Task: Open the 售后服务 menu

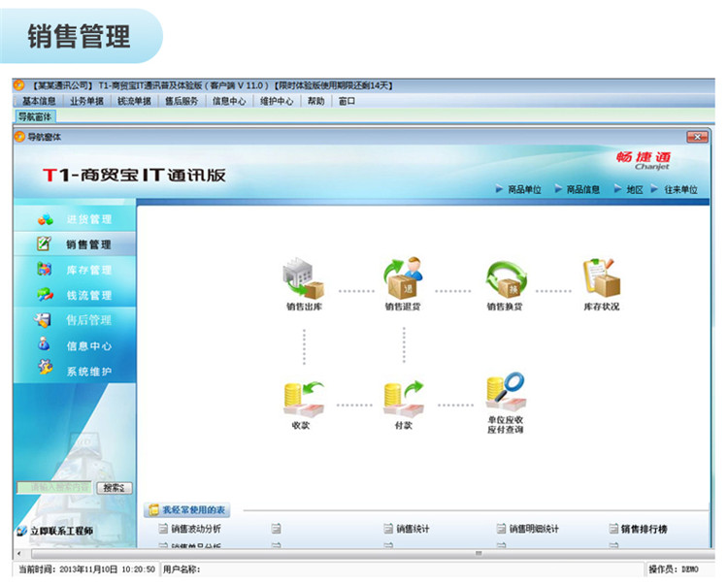Action: pyautogui.click(x=182, y=101)
